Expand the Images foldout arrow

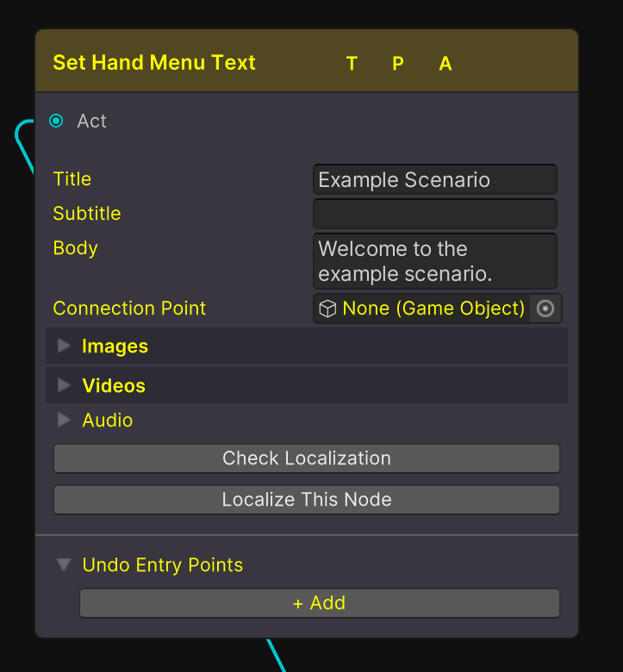[64, 346]
